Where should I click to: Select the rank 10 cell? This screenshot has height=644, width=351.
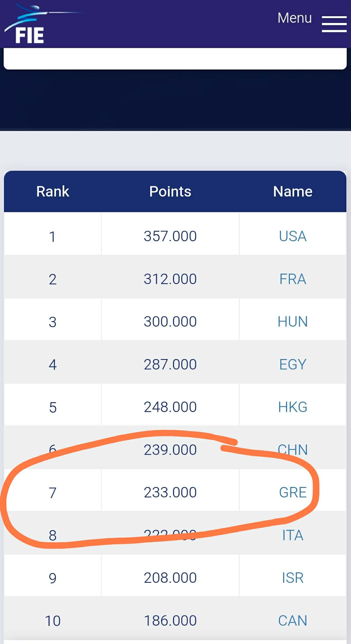click(53, 621)
